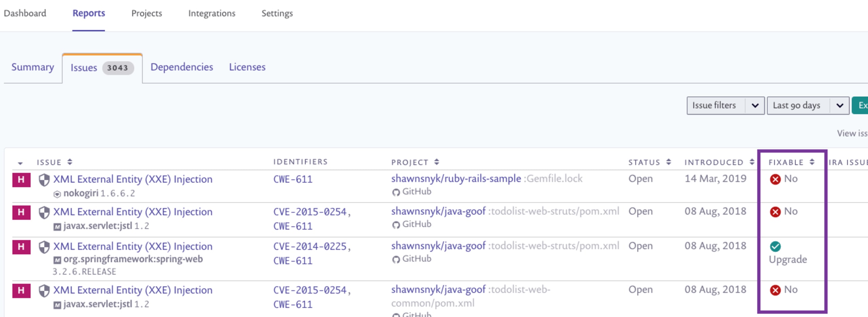Viewport: 868px width, 317px height.
Task: Click the Maven icon beside org.springframework:spring-web
Action: pyautogui.click(x=57, y=260)
